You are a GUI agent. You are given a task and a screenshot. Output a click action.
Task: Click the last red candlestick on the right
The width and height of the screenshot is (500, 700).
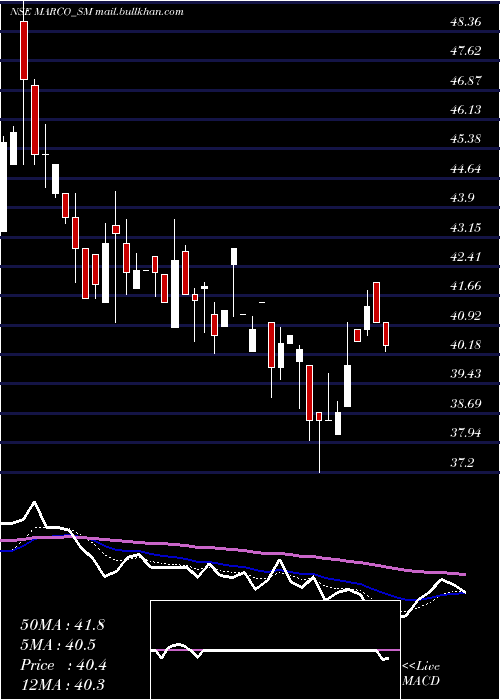(x=386, y=333)
